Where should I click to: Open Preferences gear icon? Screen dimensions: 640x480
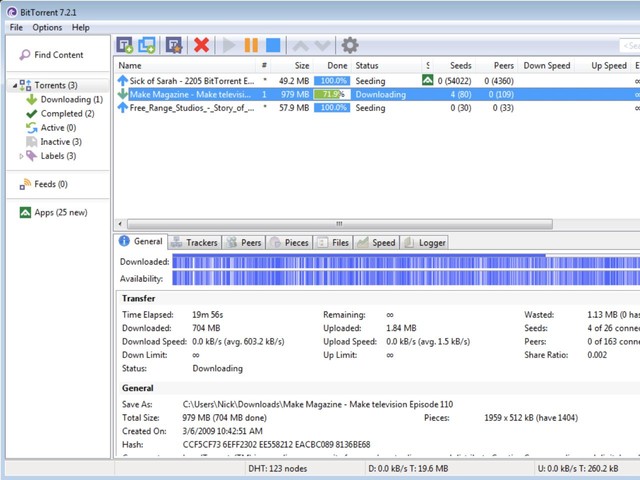point(350,45)
